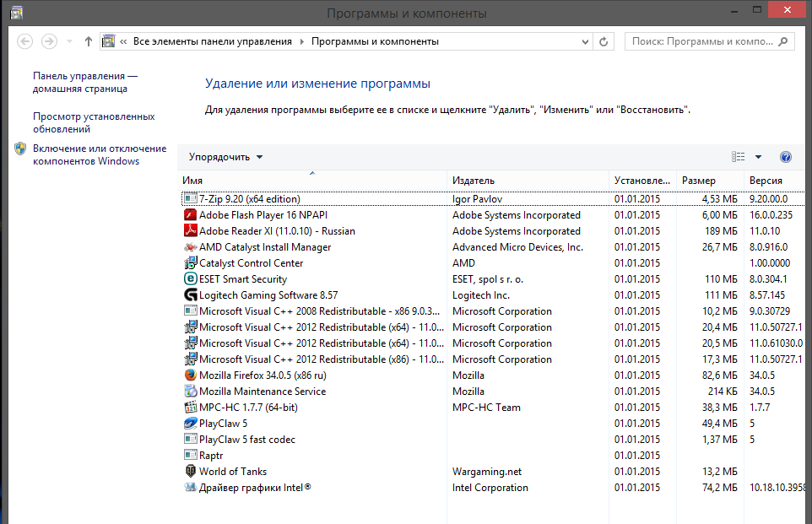Select Adobe Reader XI (11.0.10) - Russian
The height and width of the screenshot is (524, 812).
(x=277, y=231)
